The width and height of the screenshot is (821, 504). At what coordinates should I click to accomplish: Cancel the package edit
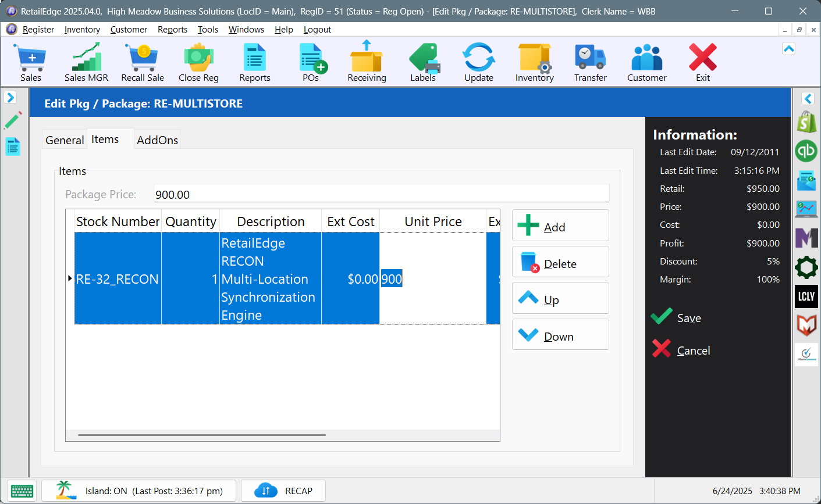point(681,350)
